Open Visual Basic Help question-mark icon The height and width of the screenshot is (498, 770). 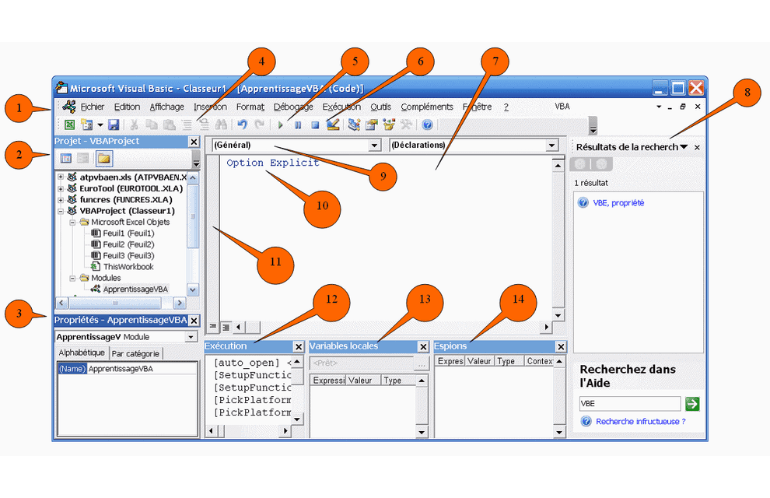(x=427, y=125)
